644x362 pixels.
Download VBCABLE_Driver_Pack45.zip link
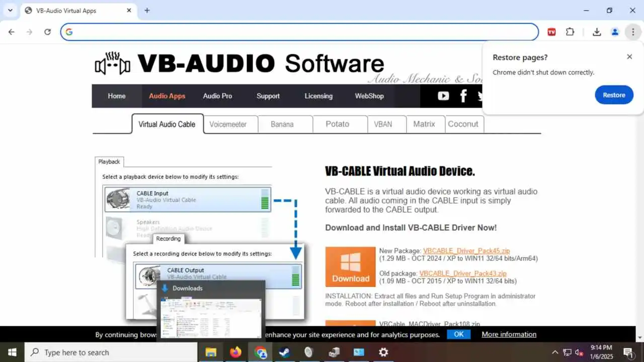466,251
